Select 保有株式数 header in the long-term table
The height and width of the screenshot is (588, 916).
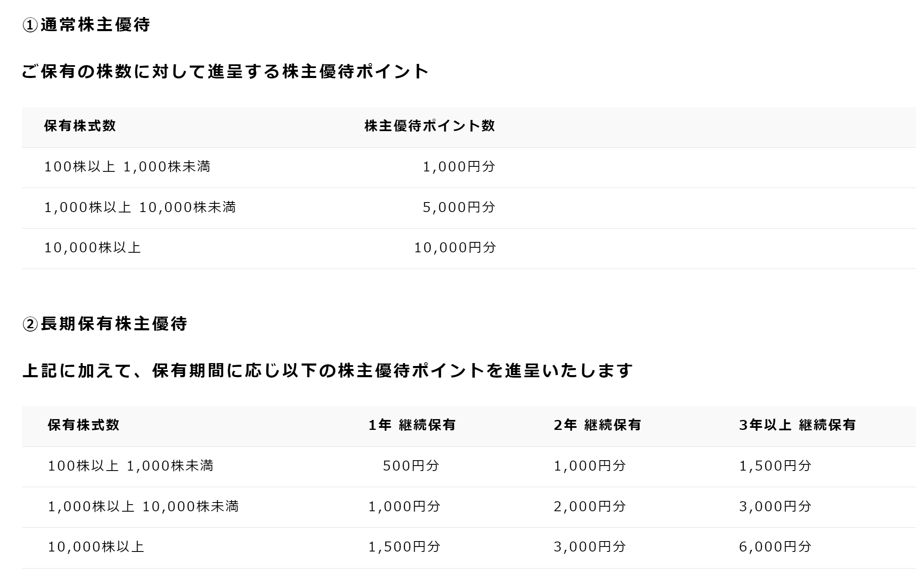click(x=83, y=425)
